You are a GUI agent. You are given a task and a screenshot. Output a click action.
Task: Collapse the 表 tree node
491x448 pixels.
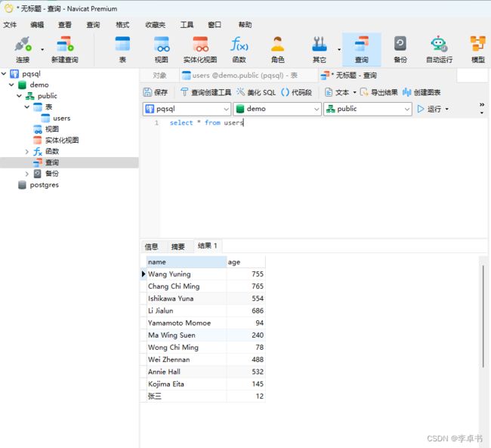[27, 107]
